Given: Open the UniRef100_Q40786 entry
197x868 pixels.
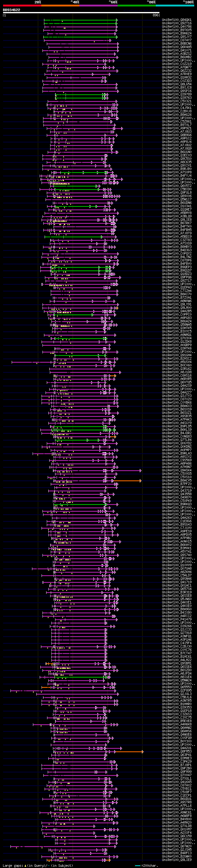Looking at the screenshot, I should (x=177, y=26).
